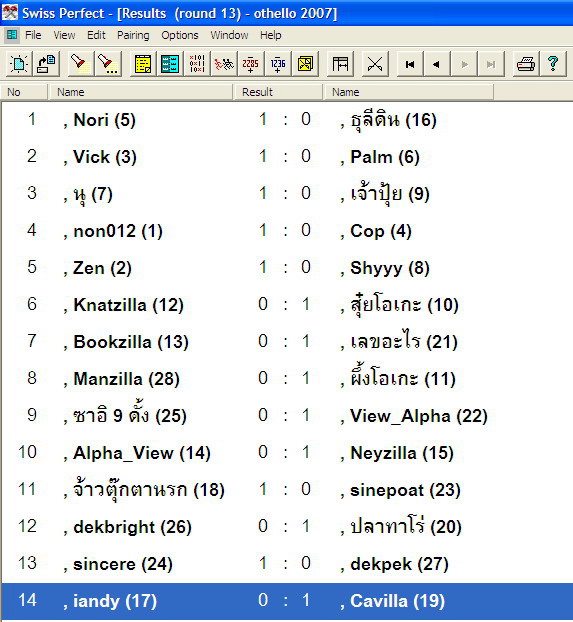Viewport: 573px width, 622px height.
Task: Open the Pairing menu
Action: [133, 35]
